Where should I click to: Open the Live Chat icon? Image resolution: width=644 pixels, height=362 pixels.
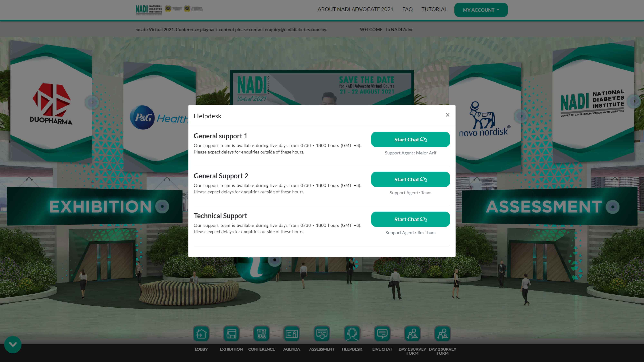tap(382, 334)
